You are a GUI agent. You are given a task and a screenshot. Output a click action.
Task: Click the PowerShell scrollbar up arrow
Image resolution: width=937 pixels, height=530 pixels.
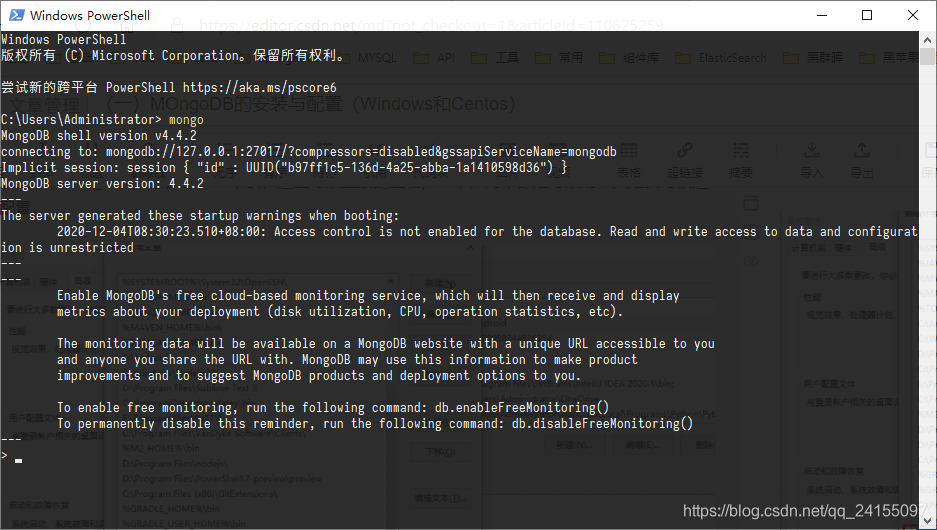(927, 39)
